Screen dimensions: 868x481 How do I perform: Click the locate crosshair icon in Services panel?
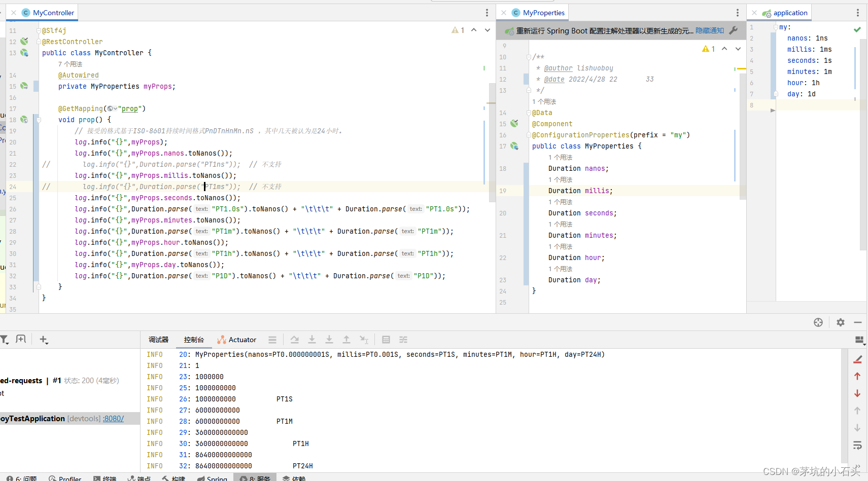coord(818,322)
